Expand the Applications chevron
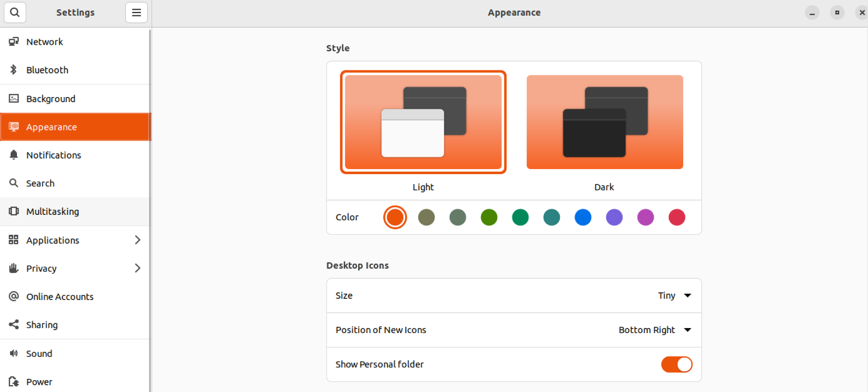This screenshot has width=868, height=392. [137, 240]
